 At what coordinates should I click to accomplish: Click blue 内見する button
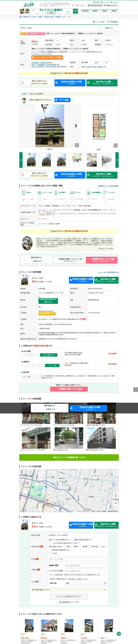point(62,100)
